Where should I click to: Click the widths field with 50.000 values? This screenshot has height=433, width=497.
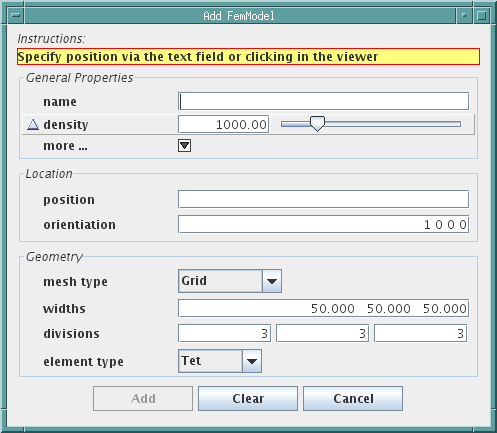[323, 308]
